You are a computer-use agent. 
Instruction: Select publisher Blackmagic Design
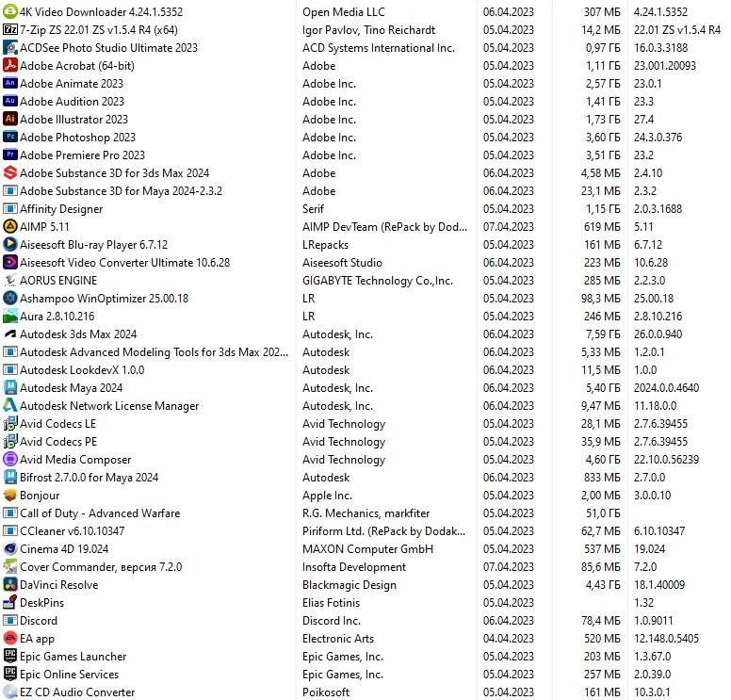pos(349,585)
